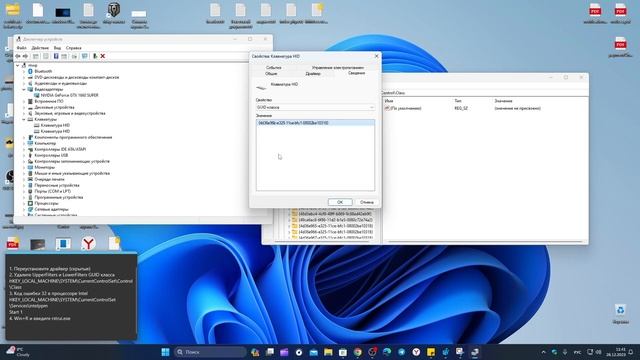The height and width of the screenshot is (360, 640).
Task: Expand the Bluetooth category
Action: (x=24, y=71)
